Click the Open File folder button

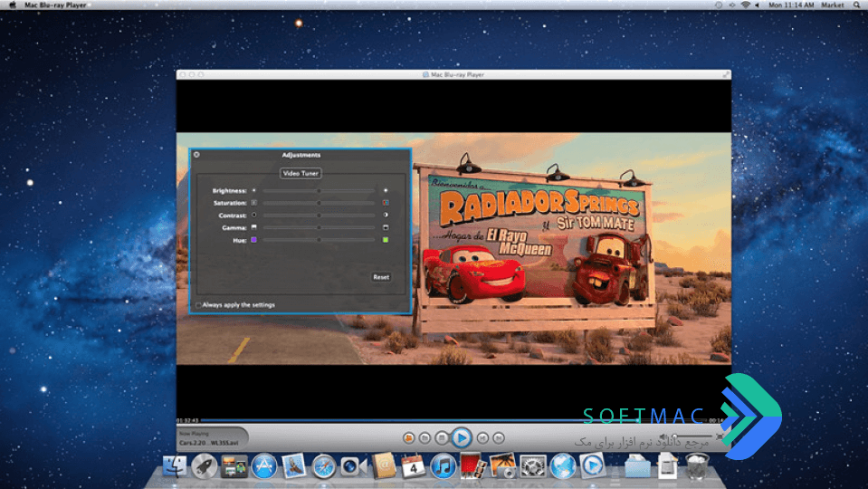coord(424,438)
